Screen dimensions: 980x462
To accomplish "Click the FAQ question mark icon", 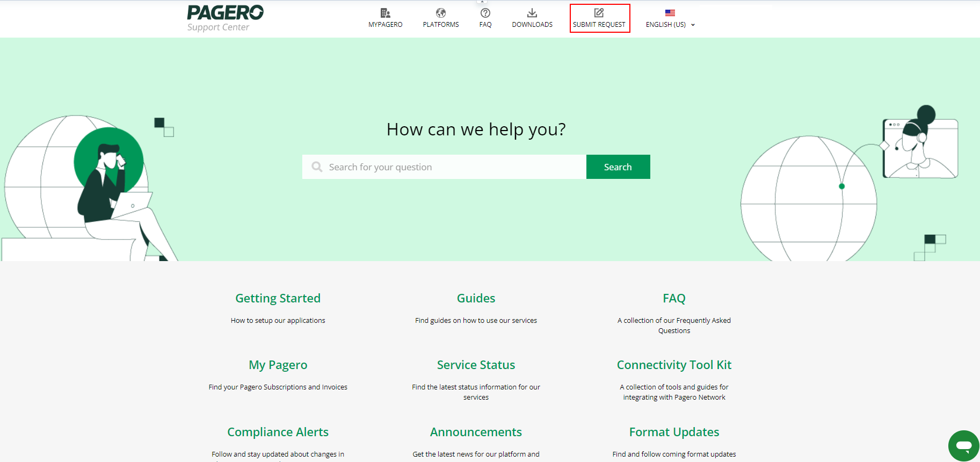I will tap(485, 13).
